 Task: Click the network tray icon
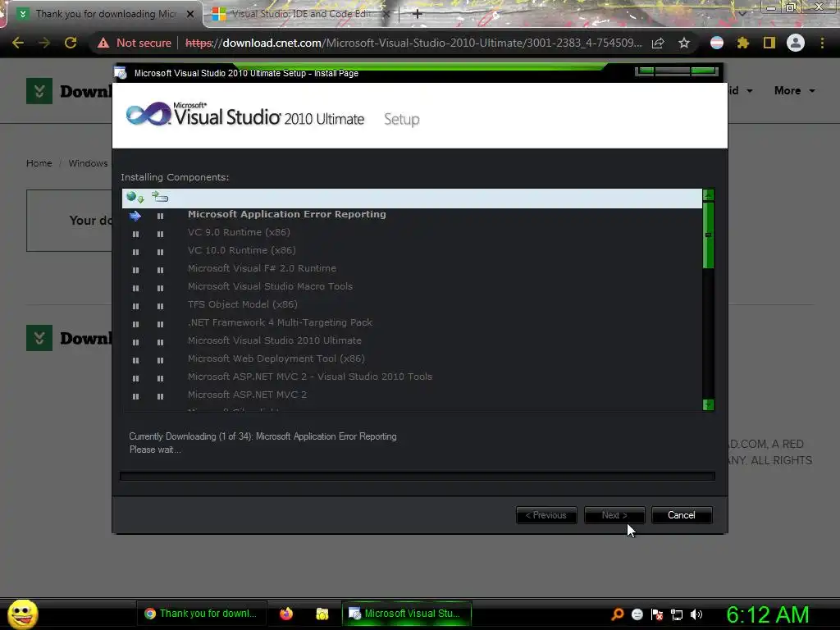click(677, 614)
